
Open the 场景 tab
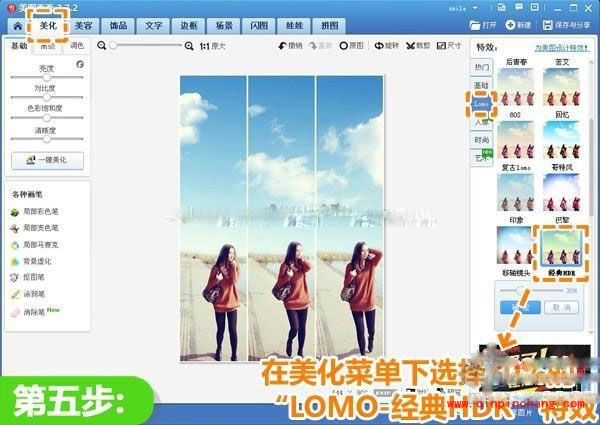[224, 26]
